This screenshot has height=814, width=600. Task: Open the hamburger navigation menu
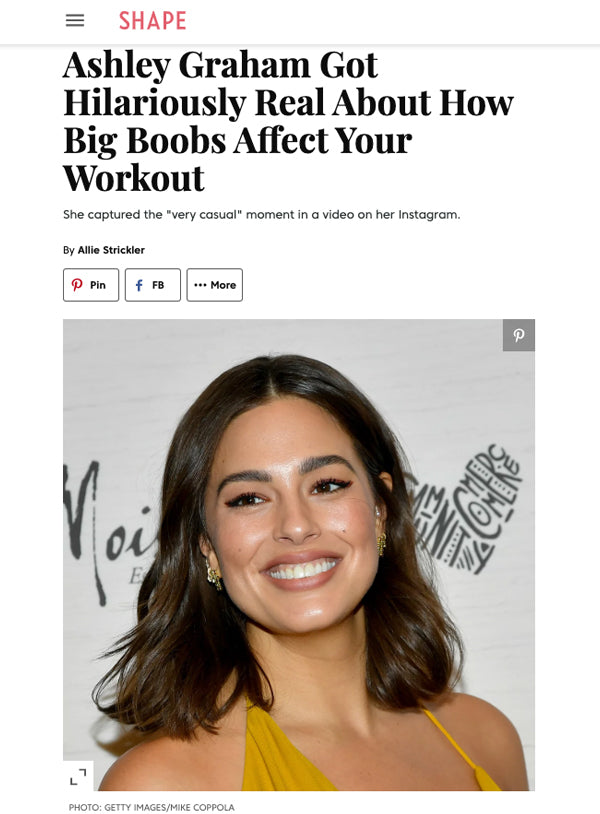(x=75, y=21)
